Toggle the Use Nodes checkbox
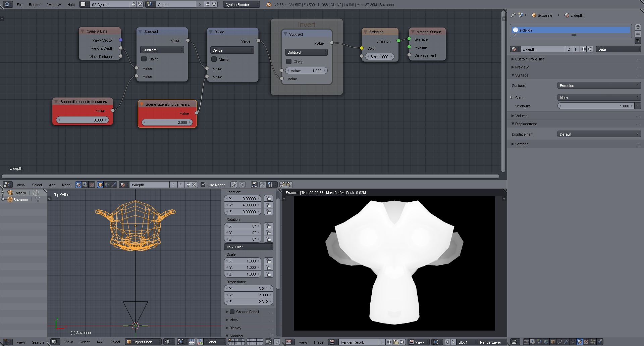The width and height of the screenshot is (644, 346). pyautogui.click(x=203, y=185)
